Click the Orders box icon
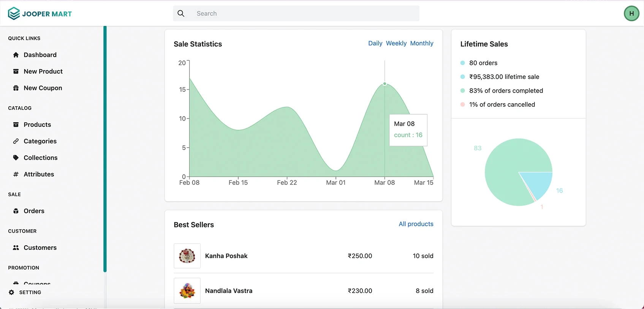Viewport: 644px width, 309px height. click(16, 211)
